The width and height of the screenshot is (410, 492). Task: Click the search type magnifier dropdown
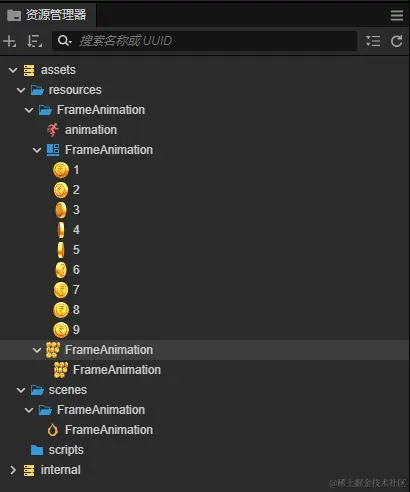pos(64,41)
